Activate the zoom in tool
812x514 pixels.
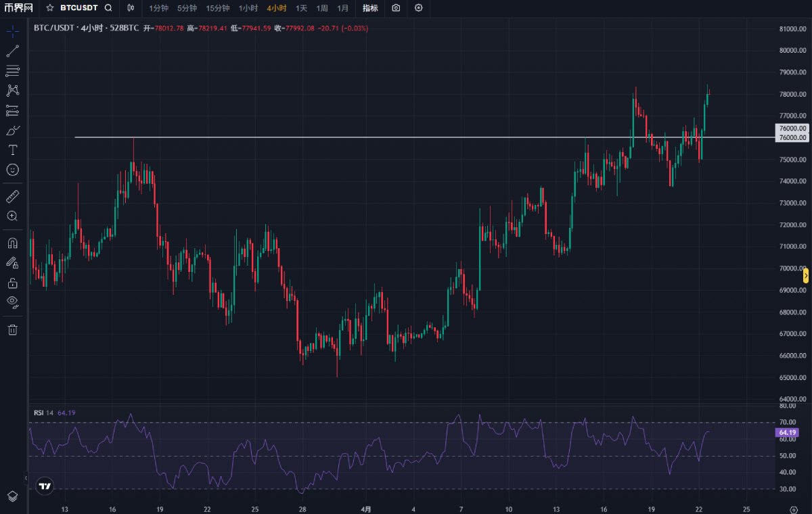coord(12,216)
